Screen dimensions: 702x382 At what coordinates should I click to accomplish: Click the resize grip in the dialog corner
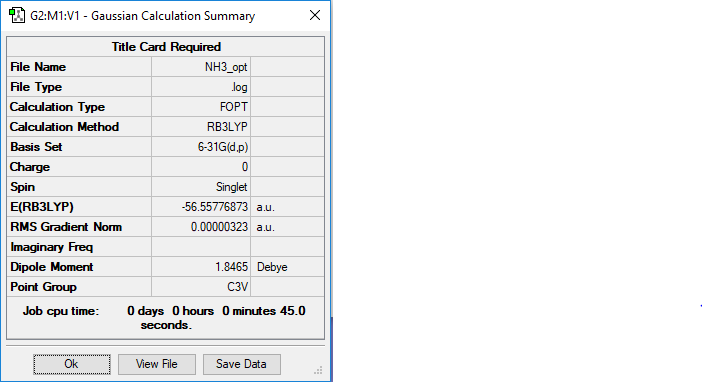318,370
